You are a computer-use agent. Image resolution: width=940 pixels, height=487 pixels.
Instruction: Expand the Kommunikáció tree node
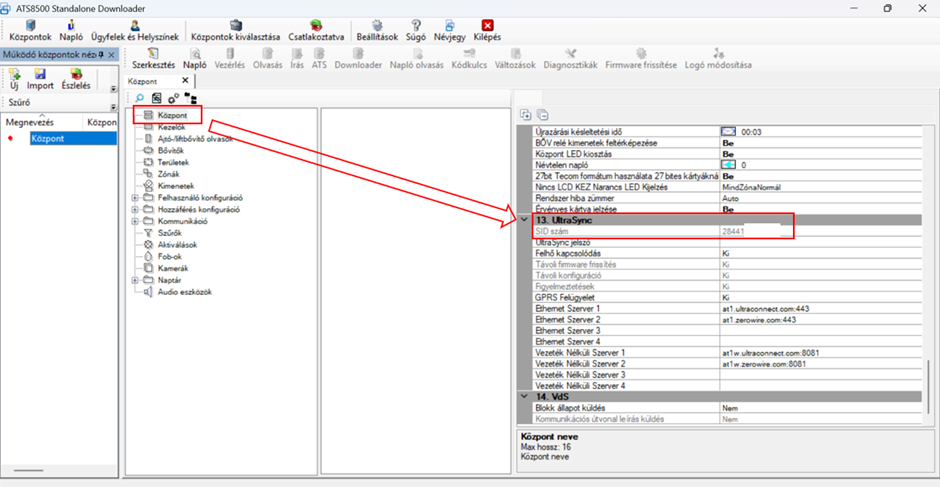[x=135, y=221]
